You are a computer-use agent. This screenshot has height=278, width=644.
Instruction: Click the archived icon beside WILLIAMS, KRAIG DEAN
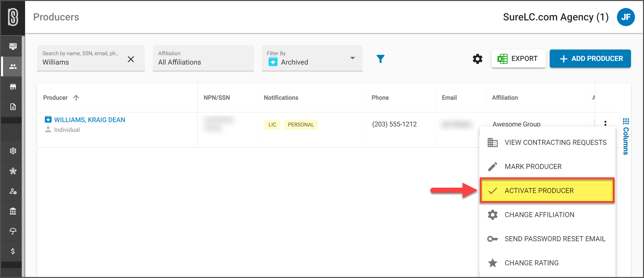tap(48, 119)
